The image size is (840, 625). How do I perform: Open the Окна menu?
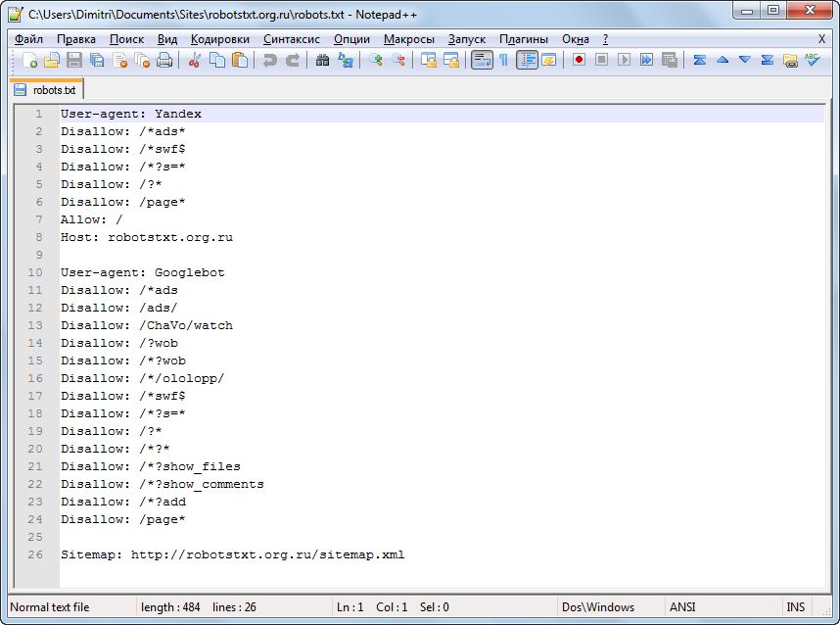pos(576,39)
